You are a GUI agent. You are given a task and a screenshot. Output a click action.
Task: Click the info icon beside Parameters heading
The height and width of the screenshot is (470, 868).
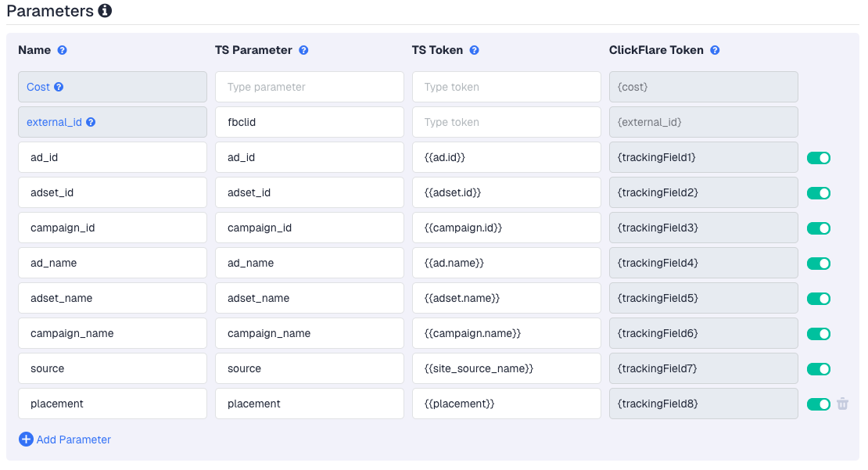pos(105,11)
